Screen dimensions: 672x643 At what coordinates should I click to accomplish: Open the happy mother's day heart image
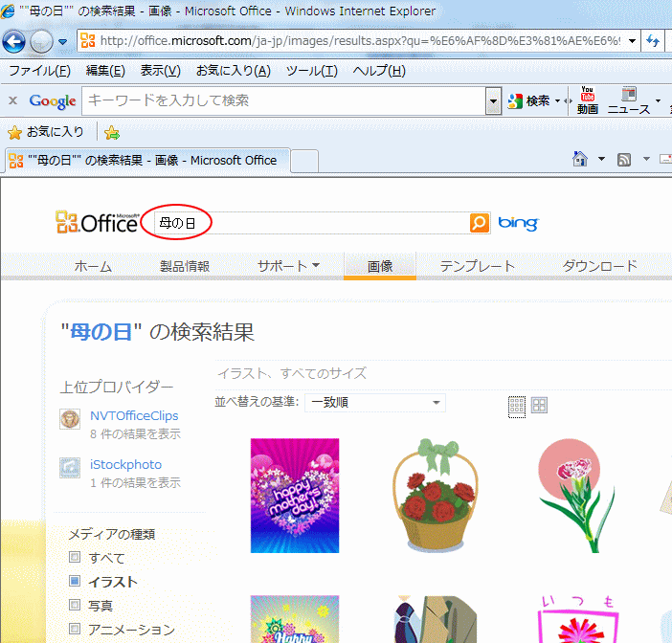[x=295, y=496]
